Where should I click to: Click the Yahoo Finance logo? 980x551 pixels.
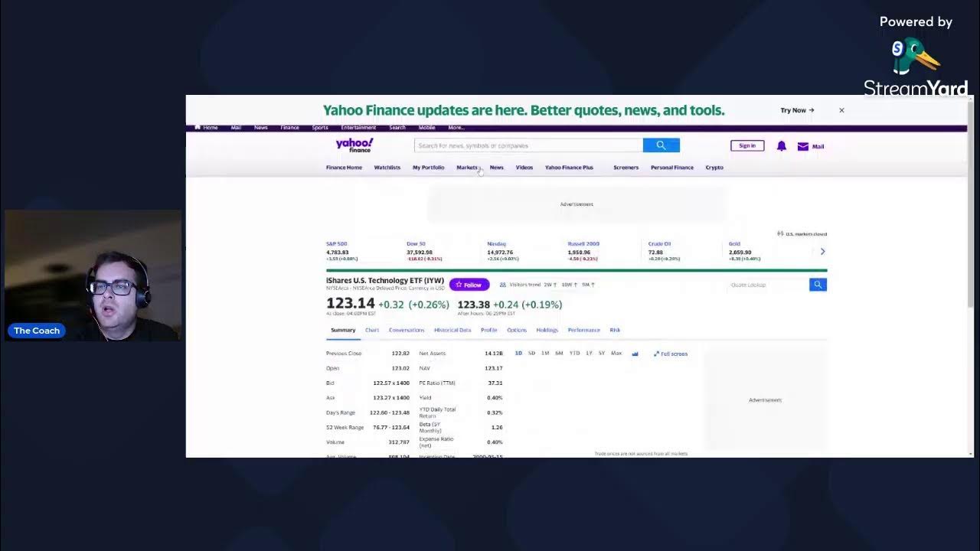(354, 145)
